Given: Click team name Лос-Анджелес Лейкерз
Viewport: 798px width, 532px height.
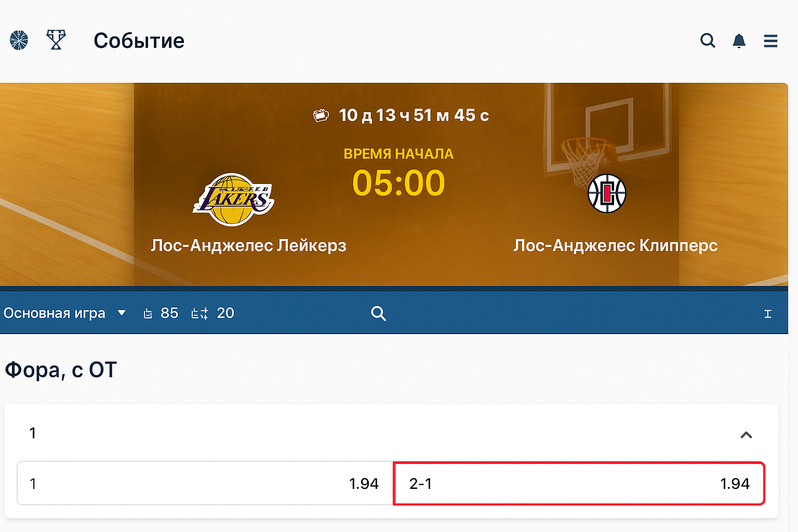Looking at the screenshot, I should [248, 245].
